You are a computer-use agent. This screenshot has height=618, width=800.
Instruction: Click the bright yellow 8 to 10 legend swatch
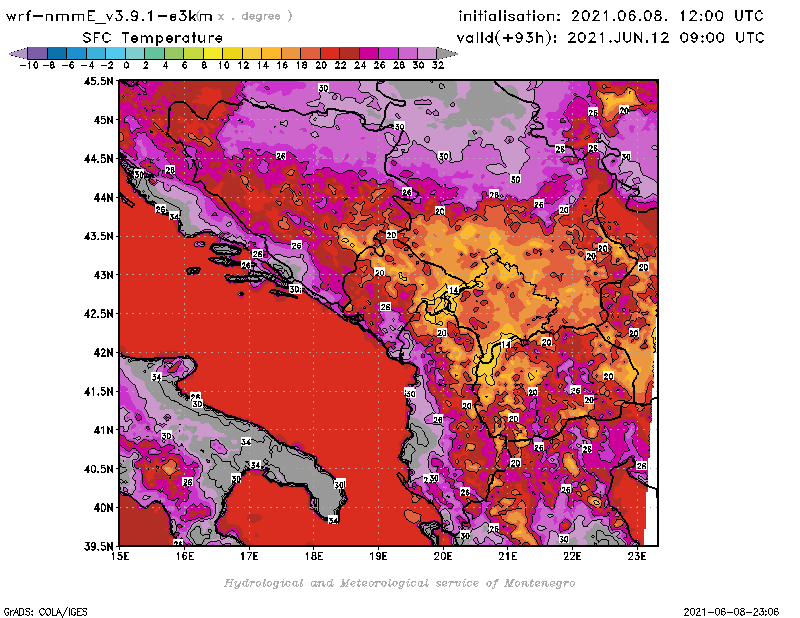click(213, 53)
